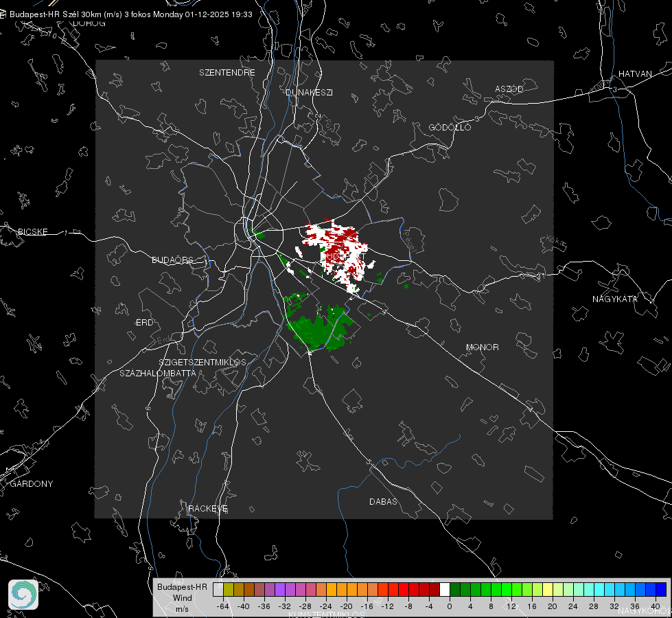Click the -24 legend value

coord(326,606)
